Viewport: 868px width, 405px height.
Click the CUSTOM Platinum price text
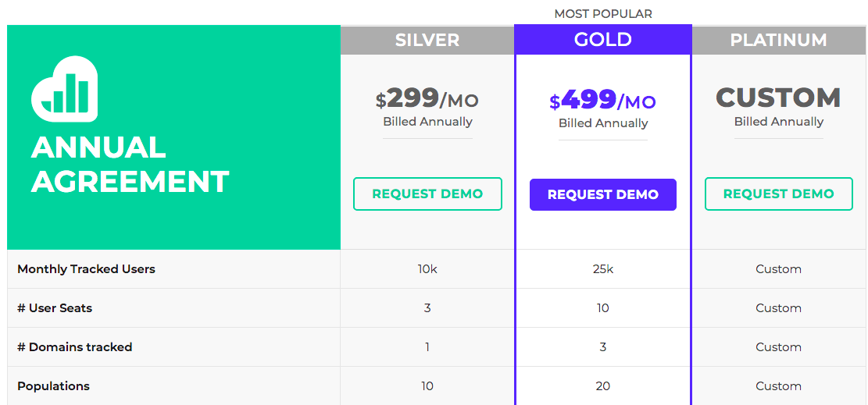tap(778, 98)
